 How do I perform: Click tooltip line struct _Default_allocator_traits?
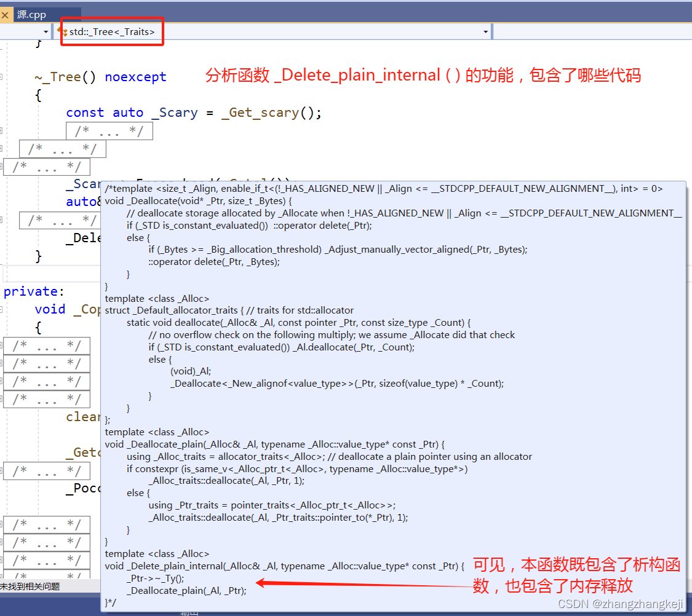pos(229,310)
